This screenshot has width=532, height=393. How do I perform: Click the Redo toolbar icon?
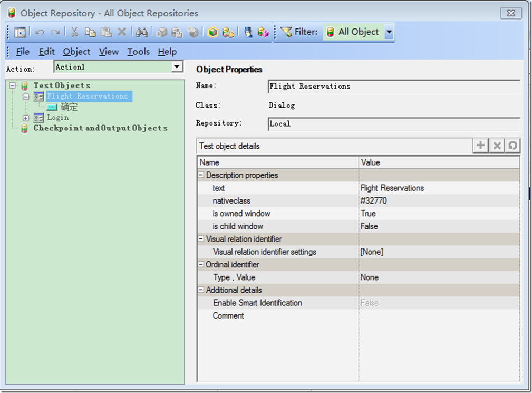(x=55, y=32)
